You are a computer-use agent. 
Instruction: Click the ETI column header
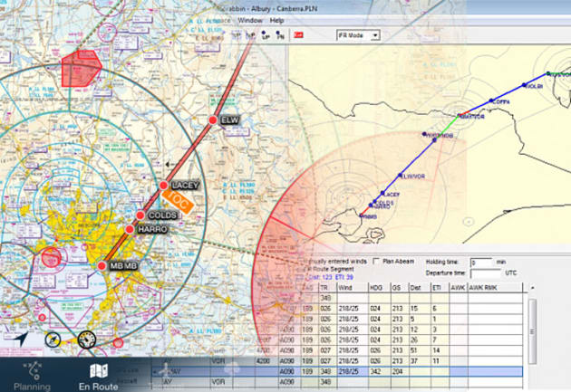[x=440, y=288]
